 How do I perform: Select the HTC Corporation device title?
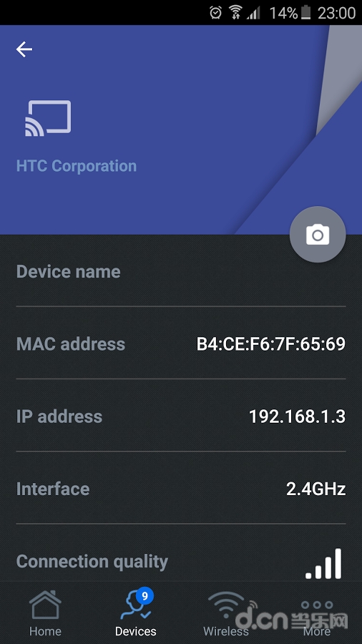click(x=77, y=166)
